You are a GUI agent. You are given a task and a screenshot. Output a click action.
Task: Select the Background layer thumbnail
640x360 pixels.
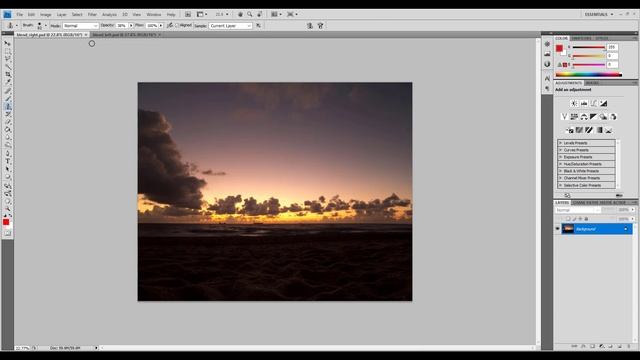coord(568,229)
